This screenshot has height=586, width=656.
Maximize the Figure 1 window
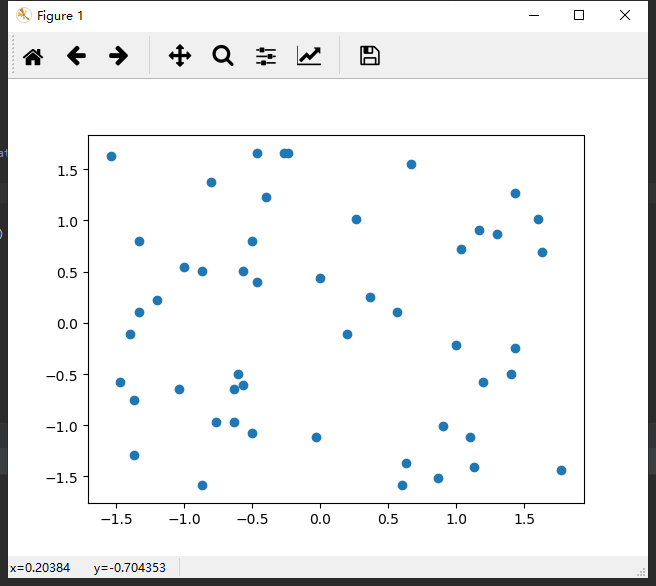coord(579,15)
